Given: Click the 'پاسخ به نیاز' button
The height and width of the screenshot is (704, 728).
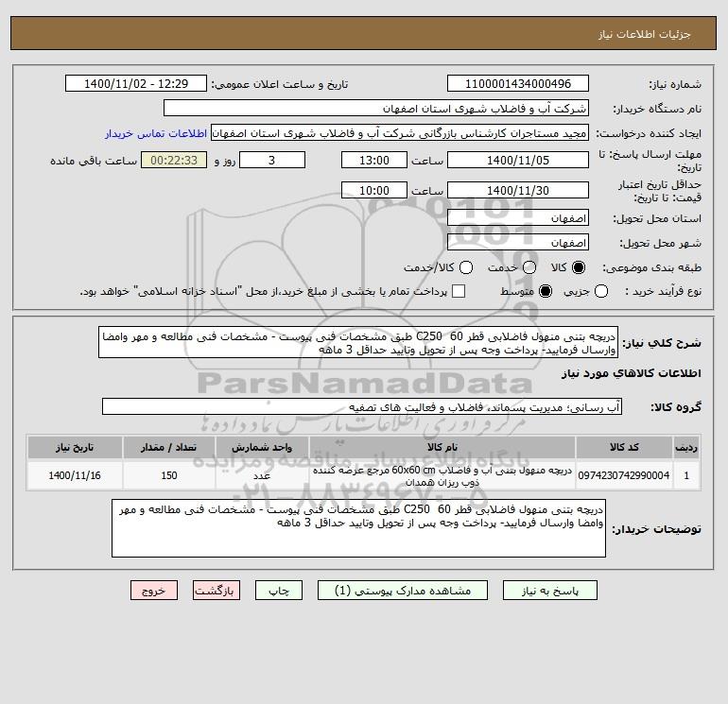Looking at the screenshot, I should click(549, 591).
